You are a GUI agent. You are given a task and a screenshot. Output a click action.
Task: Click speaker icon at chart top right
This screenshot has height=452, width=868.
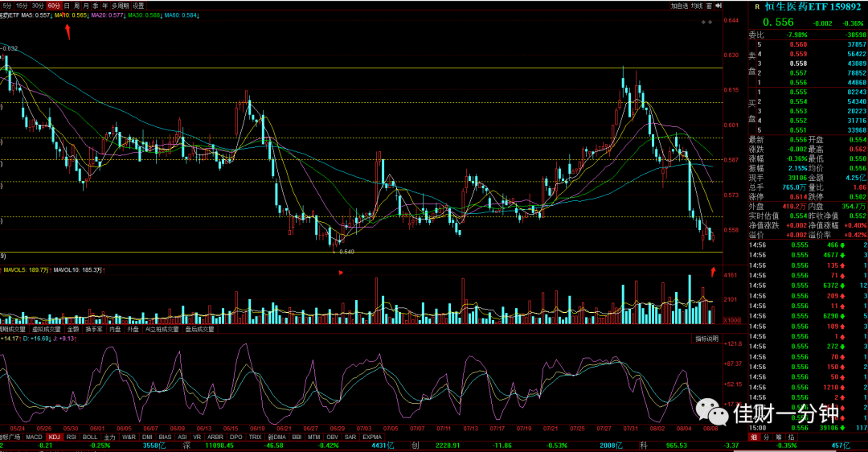[x=718, y=6]
